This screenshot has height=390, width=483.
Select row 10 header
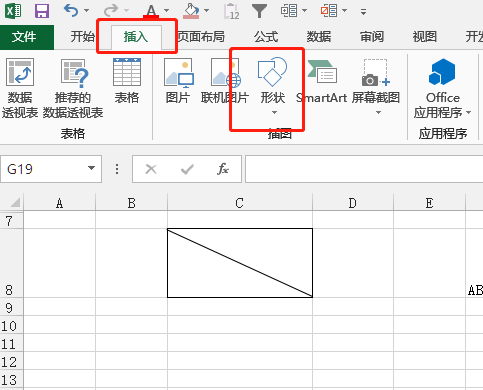tap(11, 325)
